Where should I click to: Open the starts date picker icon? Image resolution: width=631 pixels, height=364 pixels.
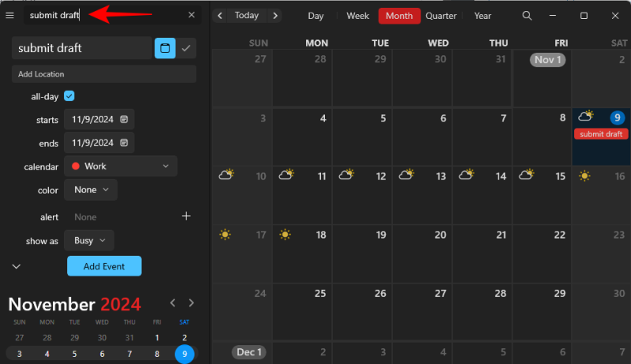tap(124, 119)
